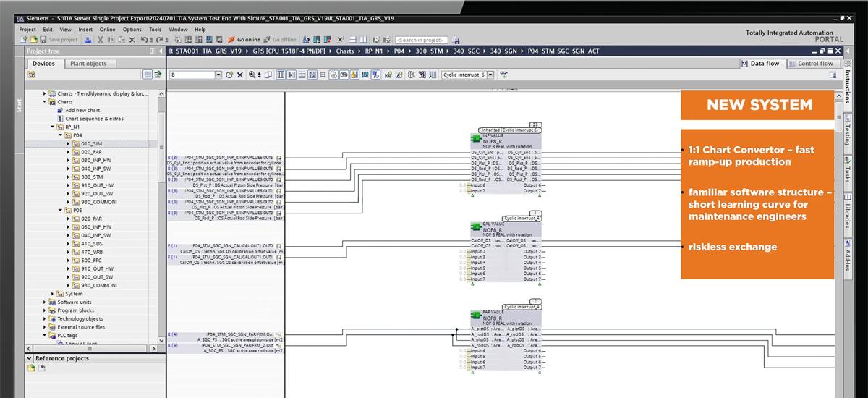Open the Tools menu

pyautogui.click(x=155, y=30)
